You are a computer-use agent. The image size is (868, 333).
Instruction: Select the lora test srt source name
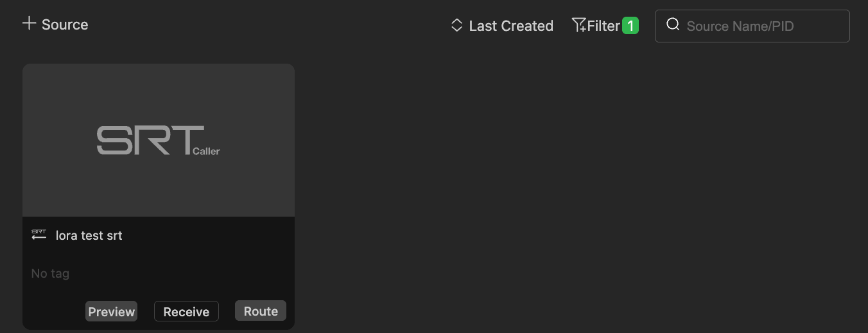click(x=89, y=235)
